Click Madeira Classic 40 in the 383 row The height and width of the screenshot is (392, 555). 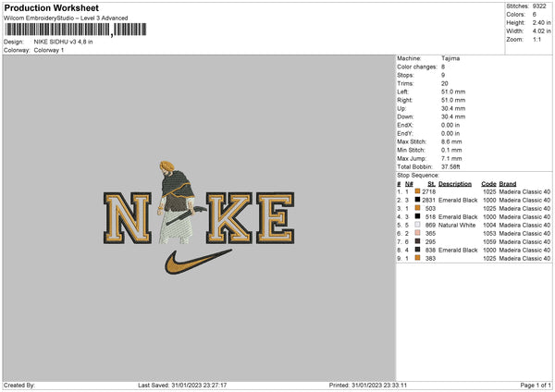point(524,259)
